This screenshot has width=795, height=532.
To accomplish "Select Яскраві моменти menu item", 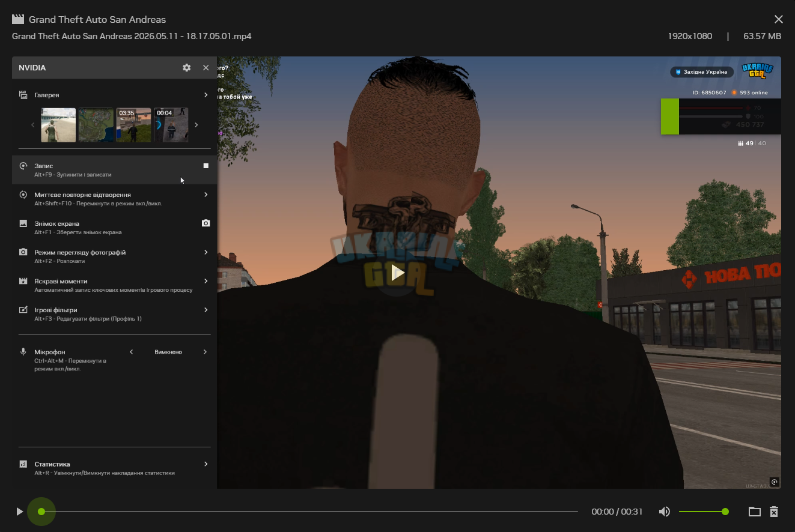I will point(61,281).
